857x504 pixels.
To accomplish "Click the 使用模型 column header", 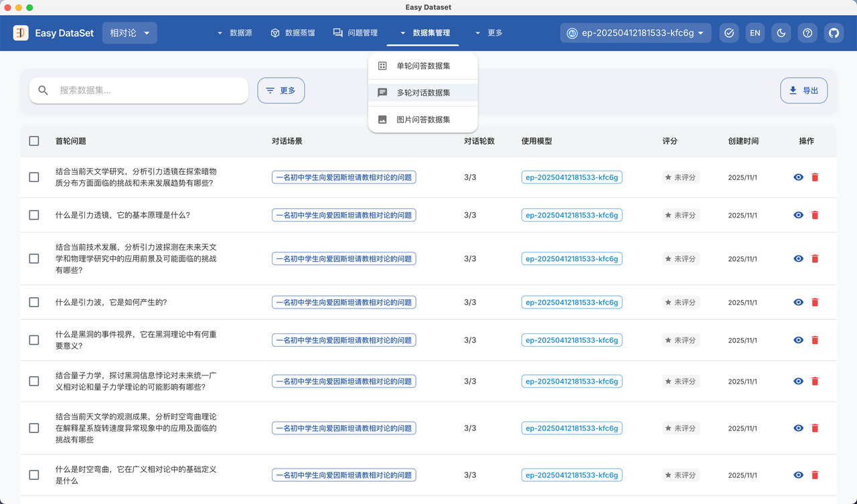I will [537, 141].
